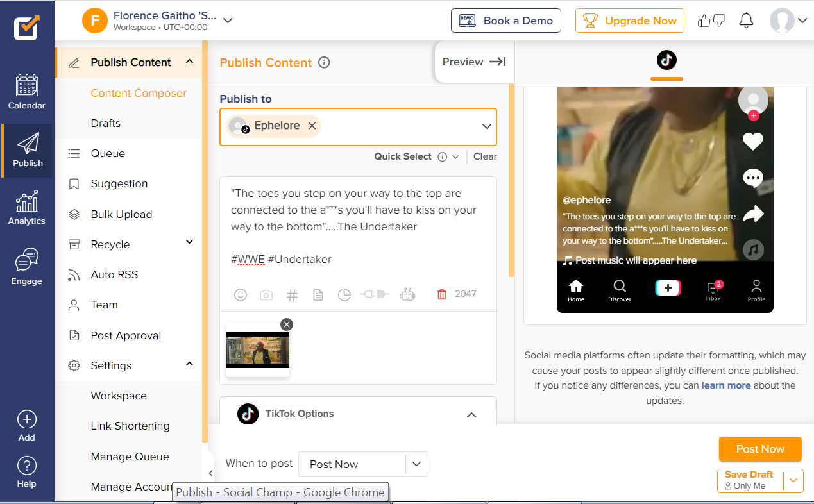Open Quick Select dropdown
Image resolution: width=814 pixels, height=504 pixels.
tap(456, 156)
